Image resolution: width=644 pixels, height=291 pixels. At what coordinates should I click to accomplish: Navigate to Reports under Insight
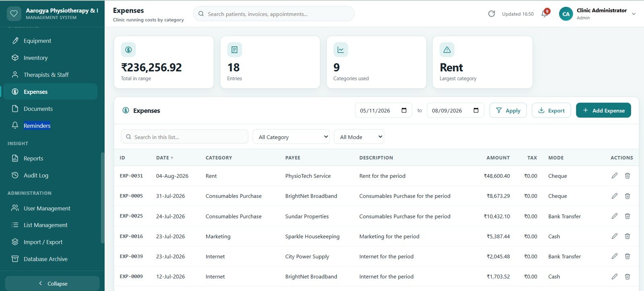click(x=51, y=158)
